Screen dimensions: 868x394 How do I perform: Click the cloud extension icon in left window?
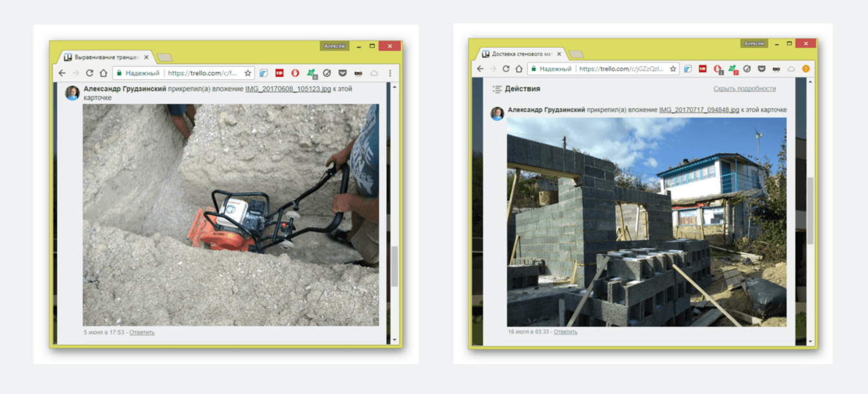point(374,73)
